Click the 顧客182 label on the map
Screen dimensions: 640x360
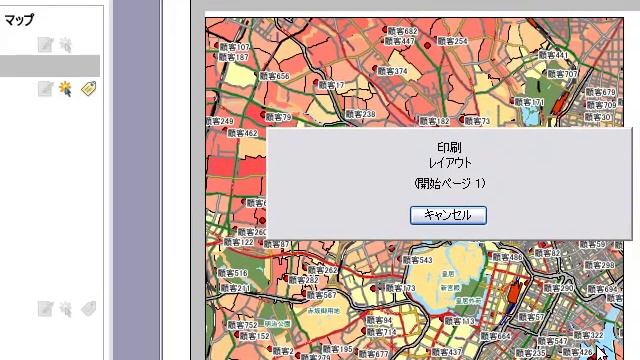point(434,121)
